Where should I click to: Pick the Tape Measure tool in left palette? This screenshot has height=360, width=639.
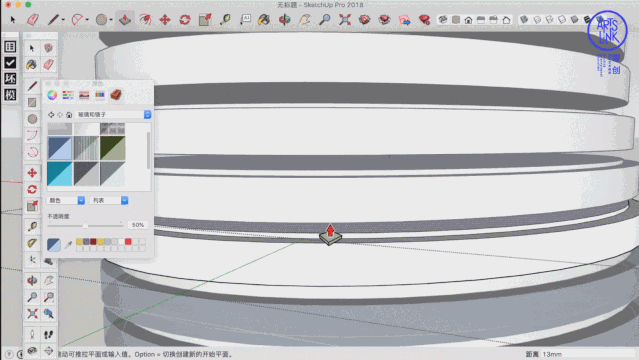pyautogui.click(x=32, y=226)
